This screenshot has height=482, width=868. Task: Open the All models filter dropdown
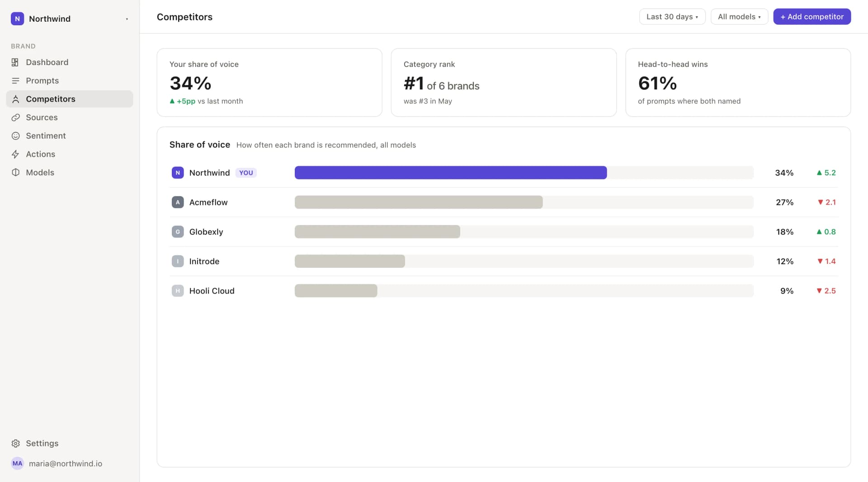(x=739, y=17)
